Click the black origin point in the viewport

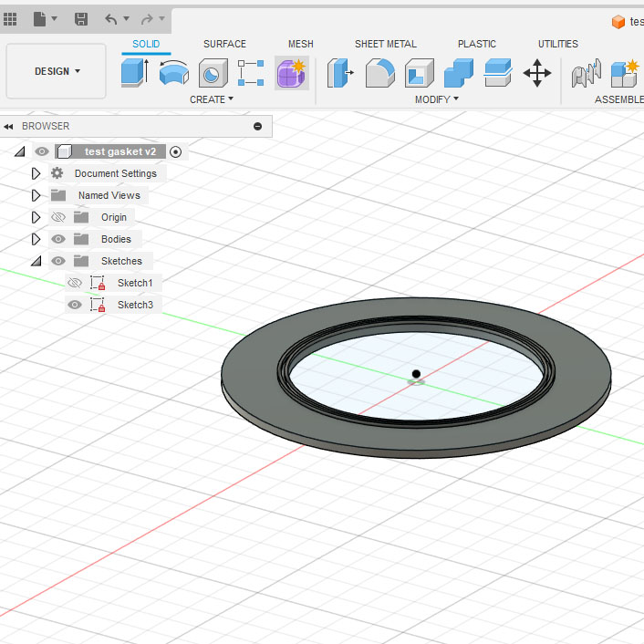click(416, 374)
